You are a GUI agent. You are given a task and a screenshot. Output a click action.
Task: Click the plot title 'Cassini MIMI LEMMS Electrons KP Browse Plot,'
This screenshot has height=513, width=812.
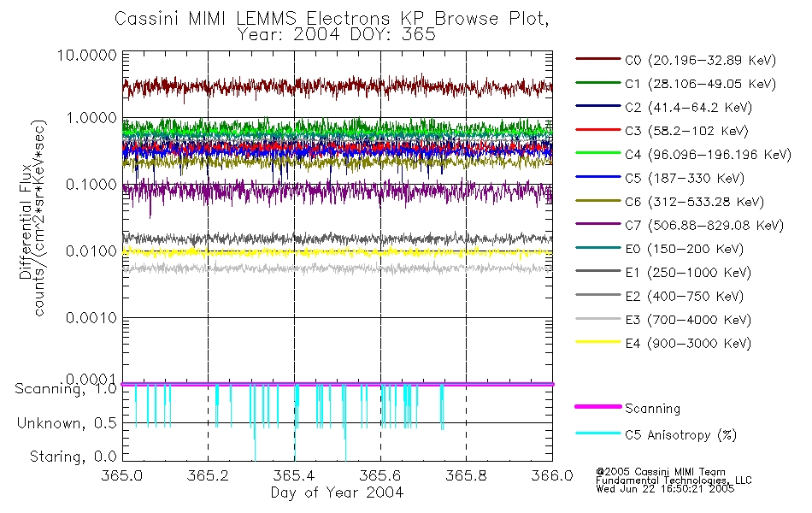332,19
